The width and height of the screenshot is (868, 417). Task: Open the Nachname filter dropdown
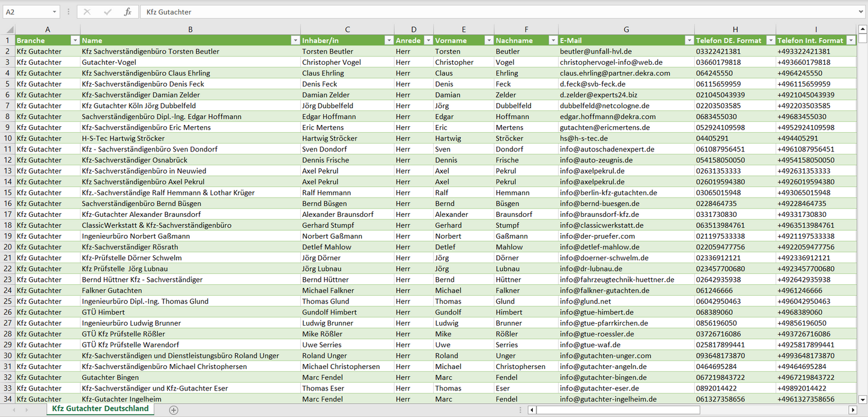pyautogui.click(x=552, y=40)
